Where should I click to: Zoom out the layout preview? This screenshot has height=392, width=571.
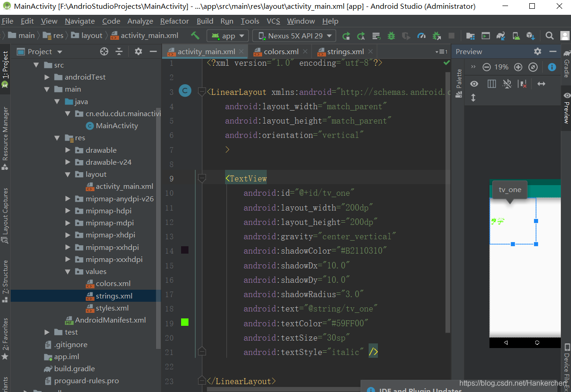[x=486, y=67]
